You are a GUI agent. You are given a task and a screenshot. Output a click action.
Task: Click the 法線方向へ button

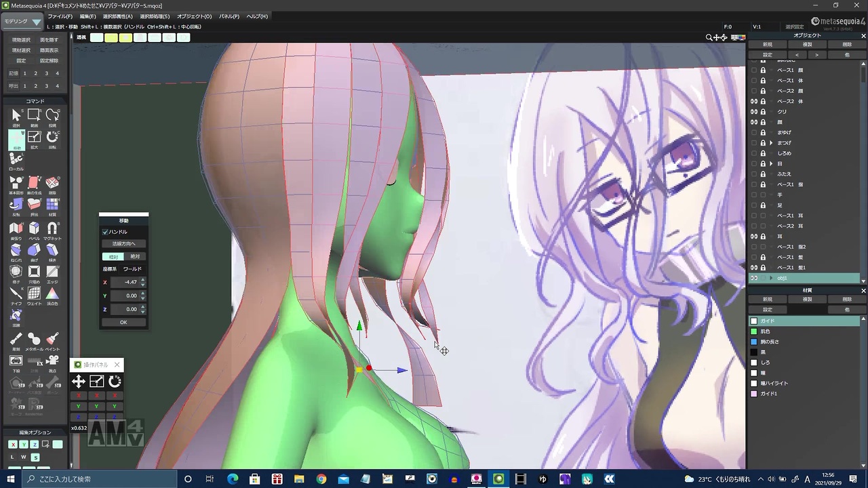point(123,243)
